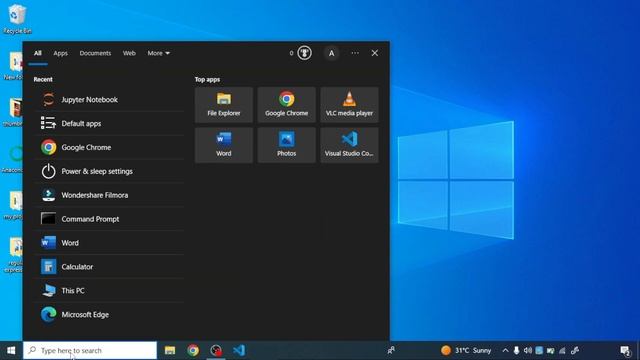Click the blue square tray icon
The image size is (640, 360).
[539, 350]
